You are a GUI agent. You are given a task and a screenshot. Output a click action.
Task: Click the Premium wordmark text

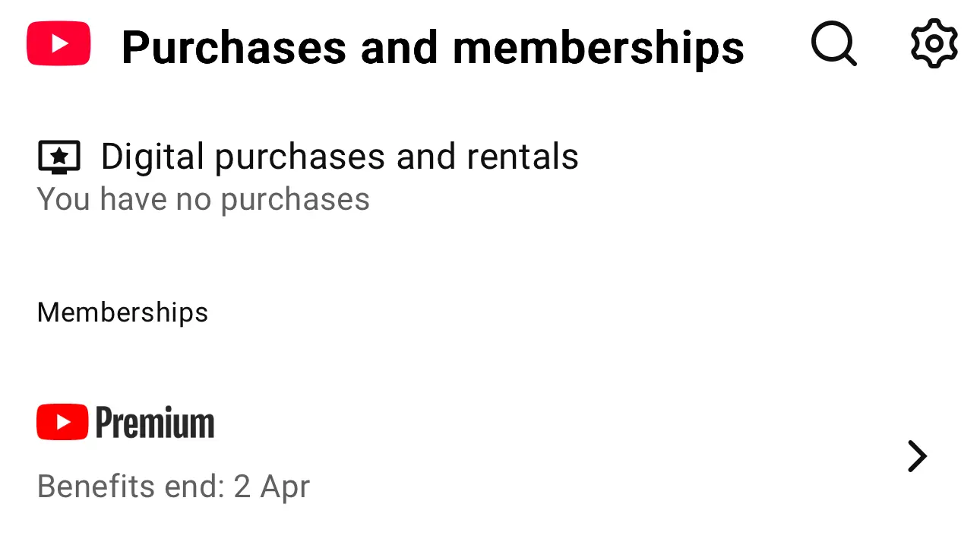click(x=155, y=423)
